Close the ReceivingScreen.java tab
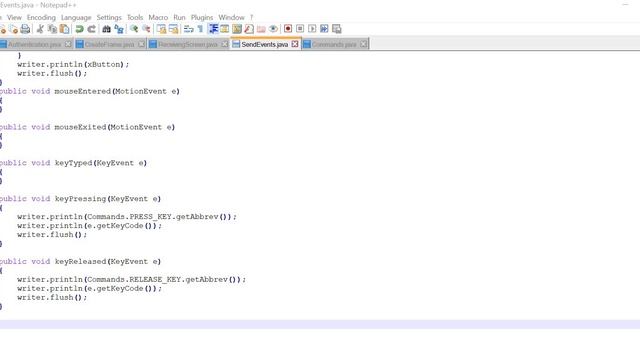The width and height of the screenshot is (640, 360). (224, 44)
